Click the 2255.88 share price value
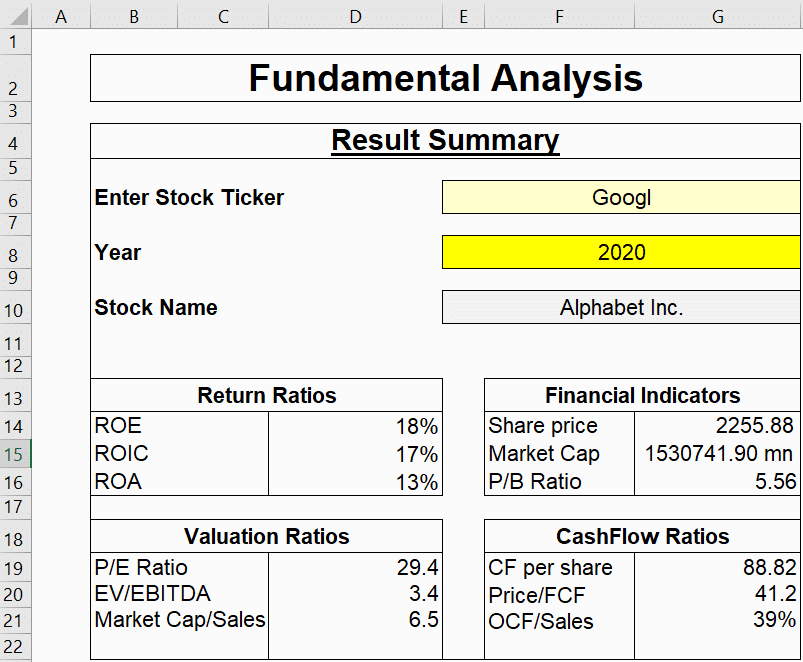 tap(754, 425)
